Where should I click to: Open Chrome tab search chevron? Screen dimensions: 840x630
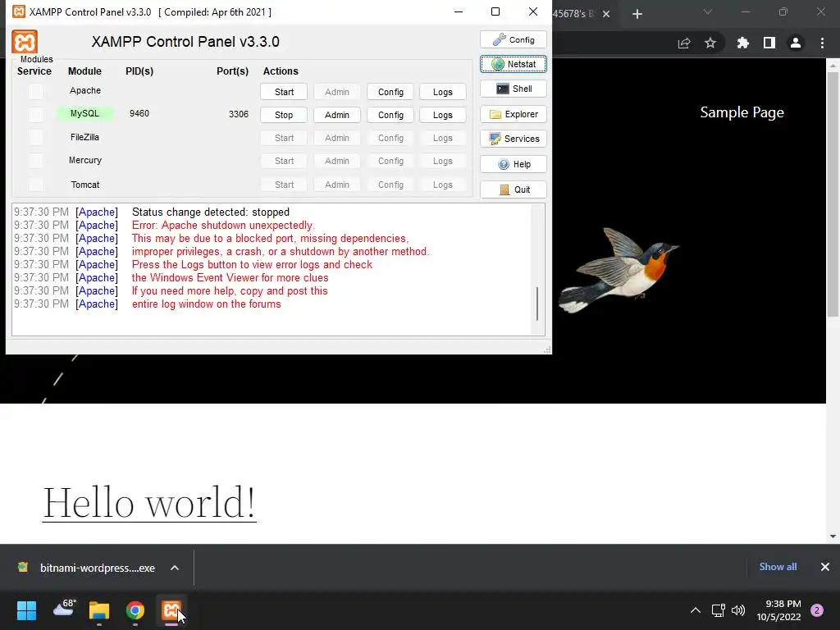coord(708,11)
